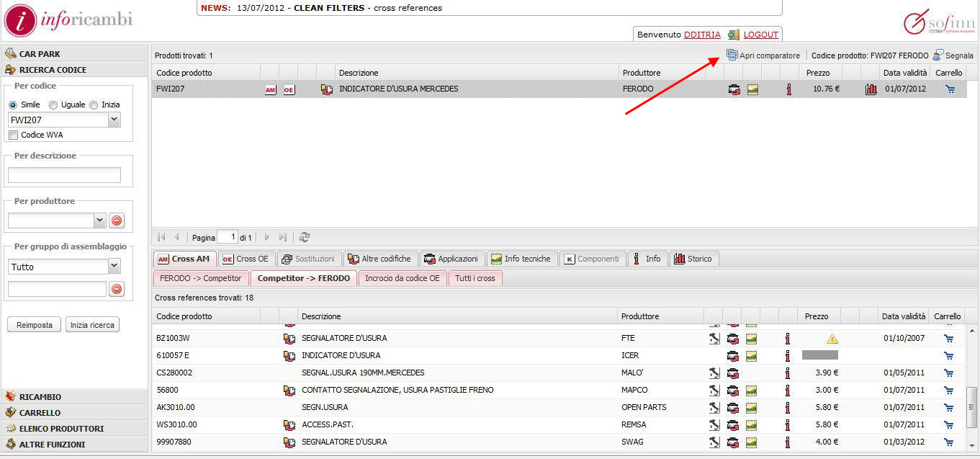The width and height of the screenshot is (980, 459).
Task: Select the Uguale radio option
Action: pos(53,105)
